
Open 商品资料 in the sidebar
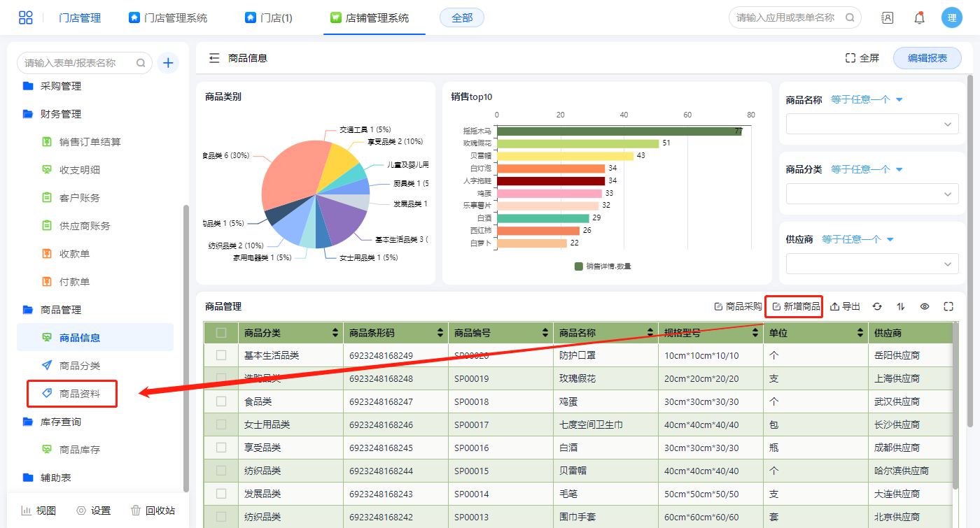(x=79, y=394)
